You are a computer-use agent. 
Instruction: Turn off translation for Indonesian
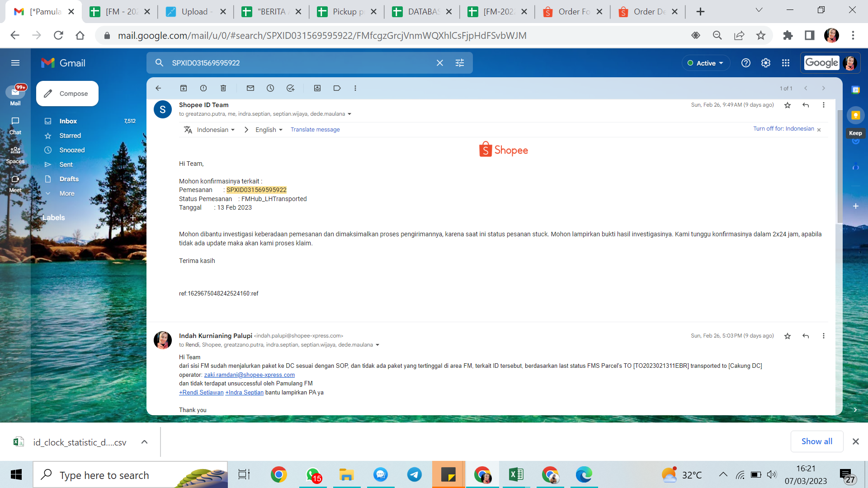[x=783, y=129]
